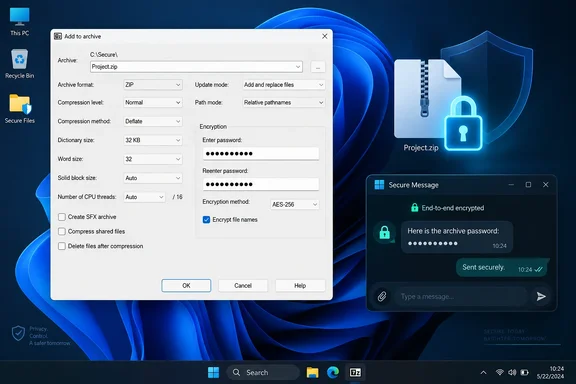This screenshot has width=576, height=384.
Task: Click the End-to-end encrypted lock icon
Action: 414,208
